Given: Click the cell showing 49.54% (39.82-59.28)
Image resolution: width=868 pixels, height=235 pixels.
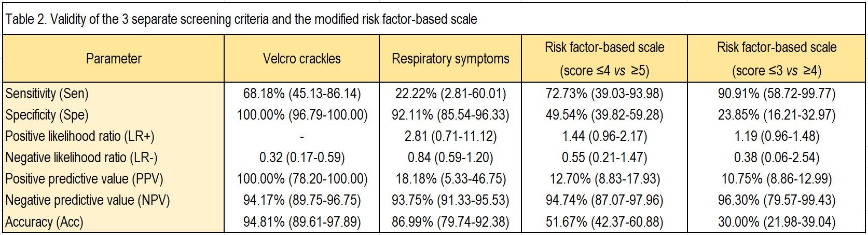Looking at the screenshot, I should click(x=604, y=115).
